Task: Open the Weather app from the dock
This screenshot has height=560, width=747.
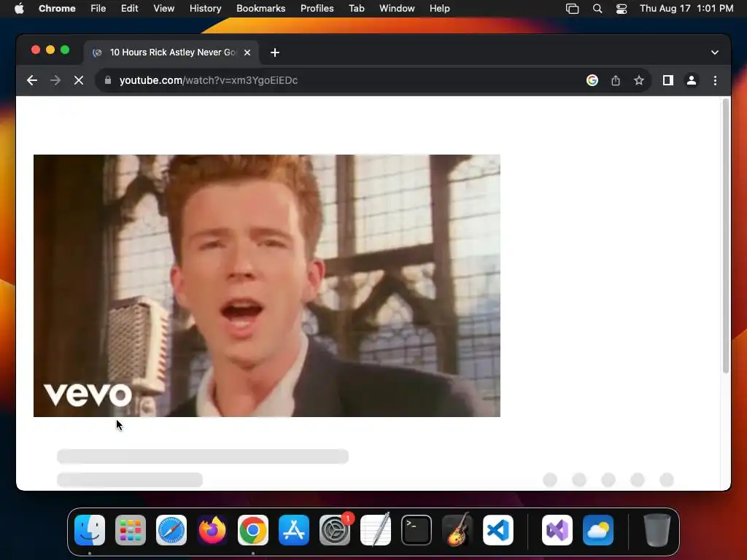Action: coord(598,530)
